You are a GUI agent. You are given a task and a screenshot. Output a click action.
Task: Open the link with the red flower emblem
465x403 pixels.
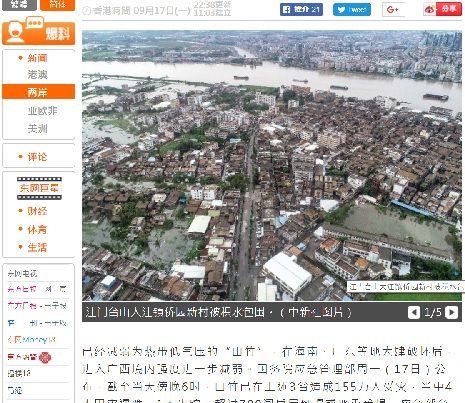point(29,357)
